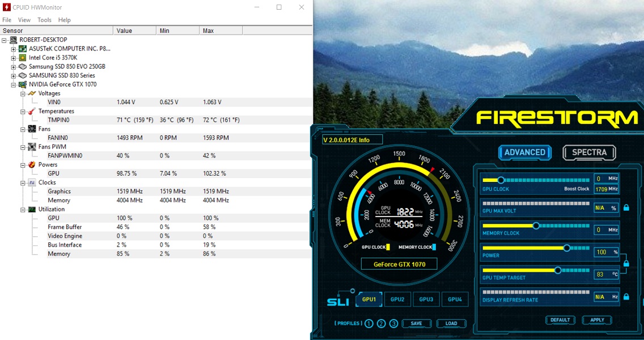644x340 pixels.
Task: Click the ROBERT-DESKTOP computer icon
Action: coord(13,40)
